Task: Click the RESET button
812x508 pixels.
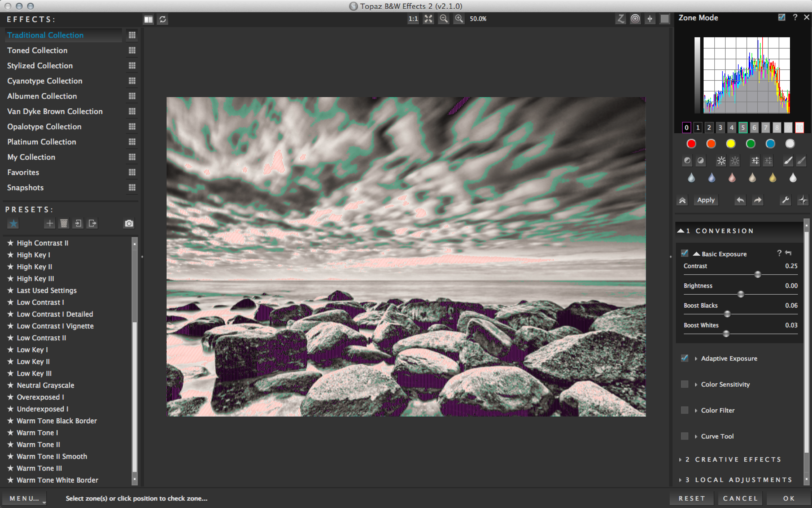Action: pos(692,498)
